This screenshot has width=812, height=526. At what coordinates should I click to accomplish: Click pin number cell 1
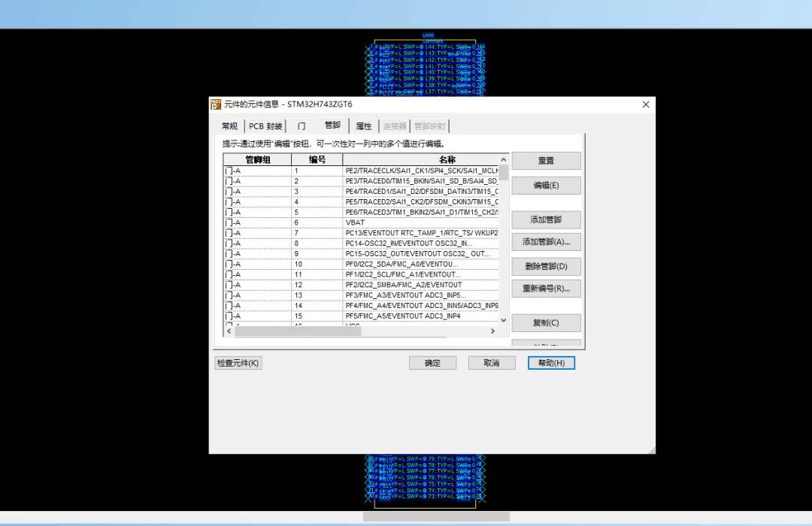point(317,171)
